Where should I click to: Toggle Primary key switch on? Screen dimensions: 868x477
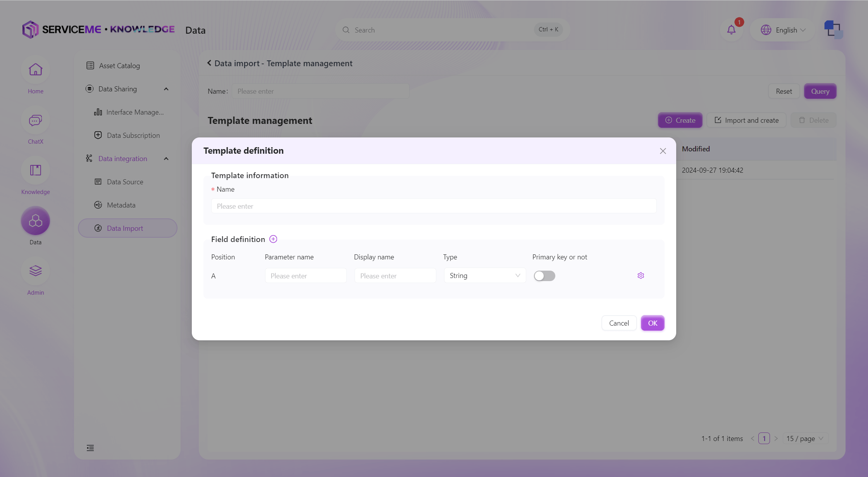tap(544, 276)
